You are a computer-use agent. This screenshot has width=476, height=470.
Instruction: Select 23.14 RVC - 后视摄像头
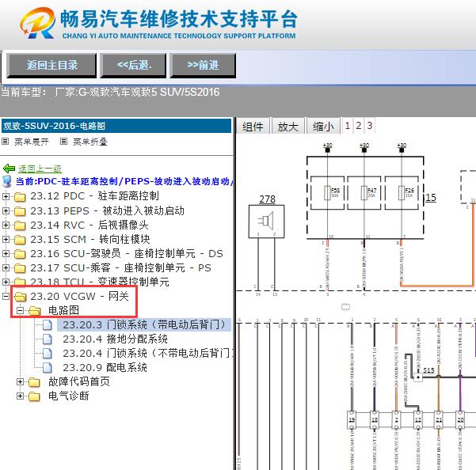(x=89, y=225)
